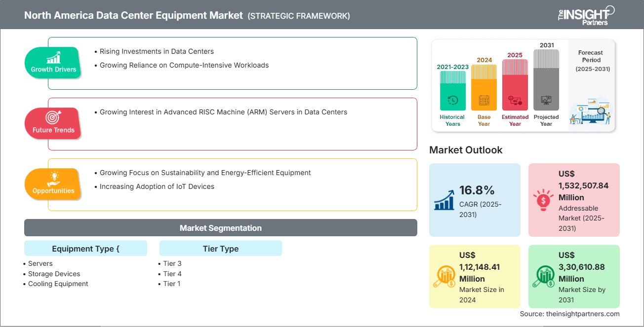644x327 pixels.
Task: Click the Base Year calendar icon
Action: (x=484, y=101)
